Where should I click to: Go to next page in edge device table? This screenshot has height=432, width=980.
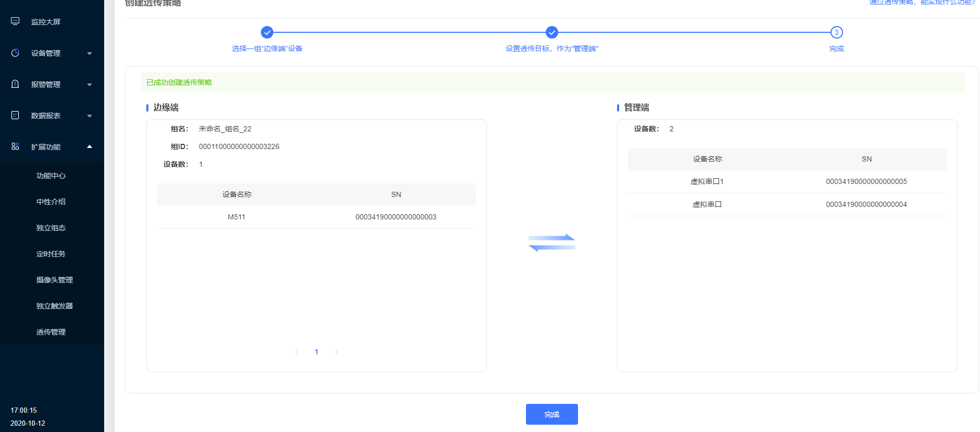[x=337, y=352]
